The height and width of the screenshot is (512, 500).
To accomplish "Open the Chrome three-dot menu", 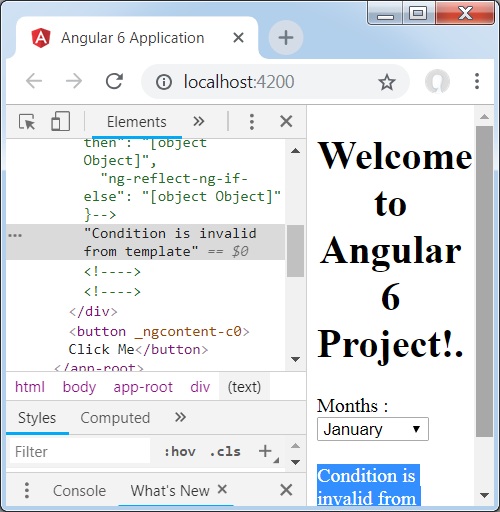I will pyautogui.click(x=477, y=81).
